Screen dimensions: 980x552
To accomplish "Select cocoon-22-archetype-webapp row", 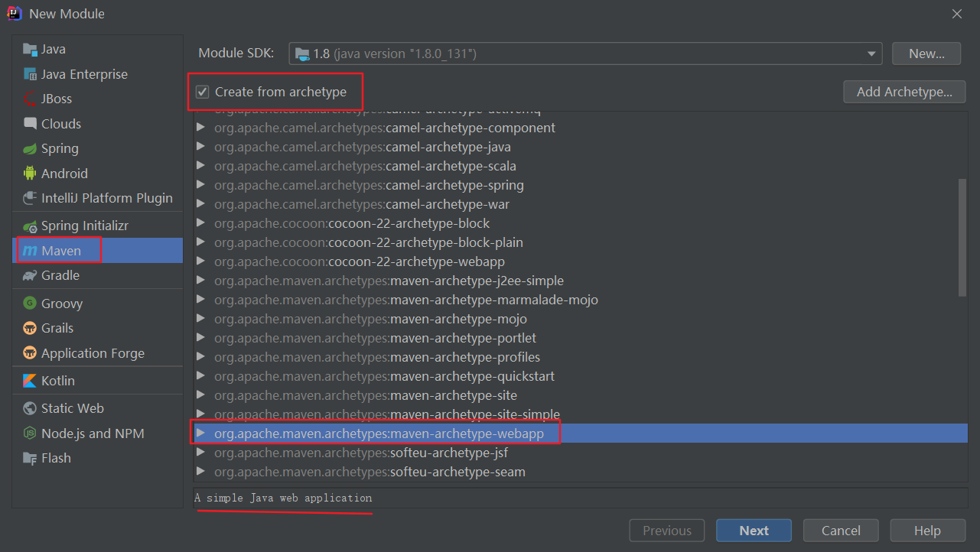I will tap(581, 261).
